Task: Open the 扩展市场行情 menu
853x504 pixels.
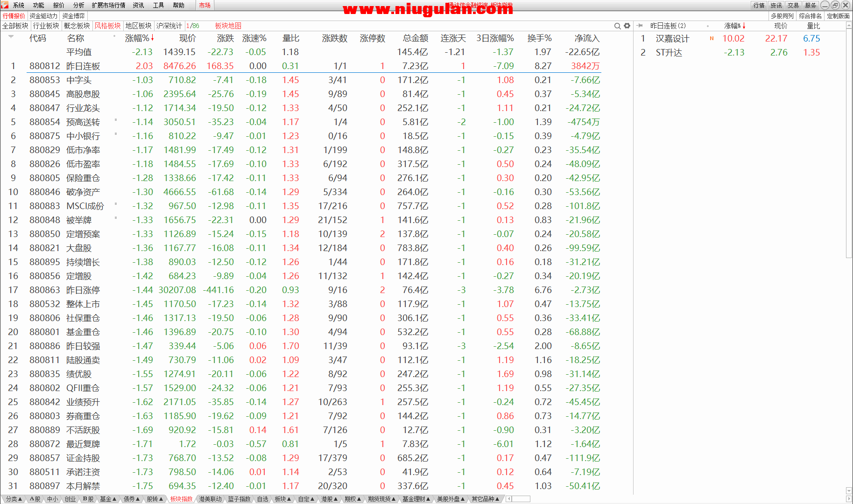Action: tap(109, 5)
